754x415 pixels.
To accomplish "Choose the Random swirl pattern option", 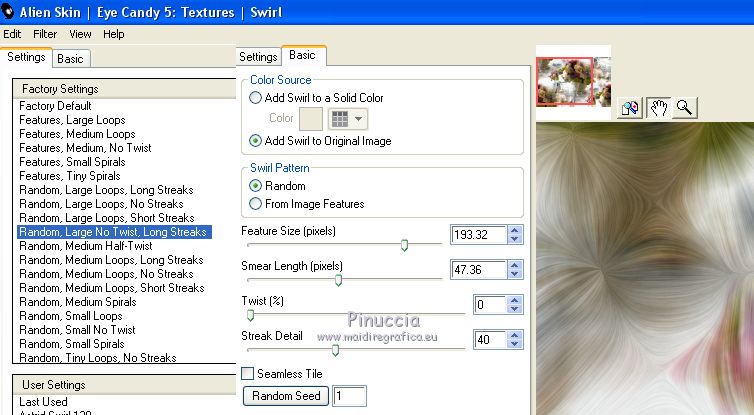I will [x=255, y=186].
